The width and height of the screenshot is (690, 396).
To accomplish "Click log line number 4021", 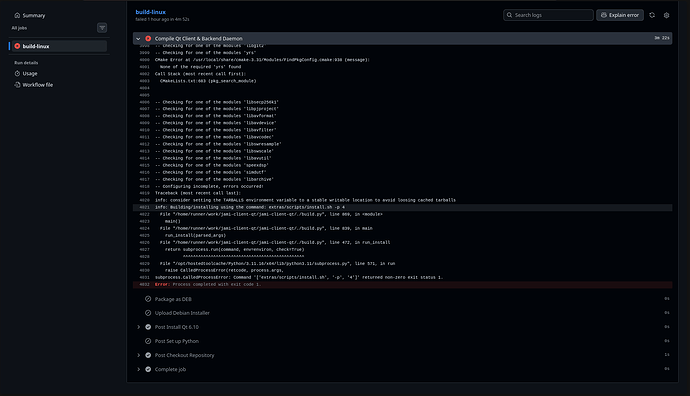I will 144,207.
